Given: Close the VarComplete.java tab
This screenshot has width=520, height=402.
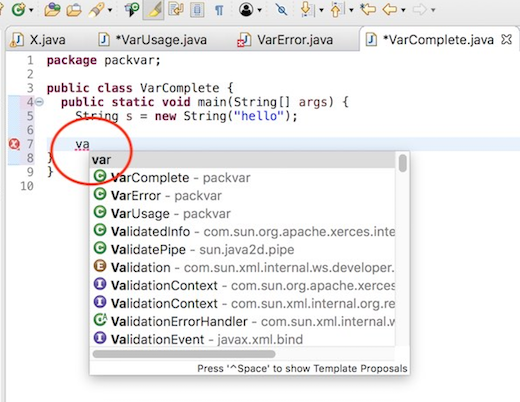Looking at the screenshot, I should point(506,39).
